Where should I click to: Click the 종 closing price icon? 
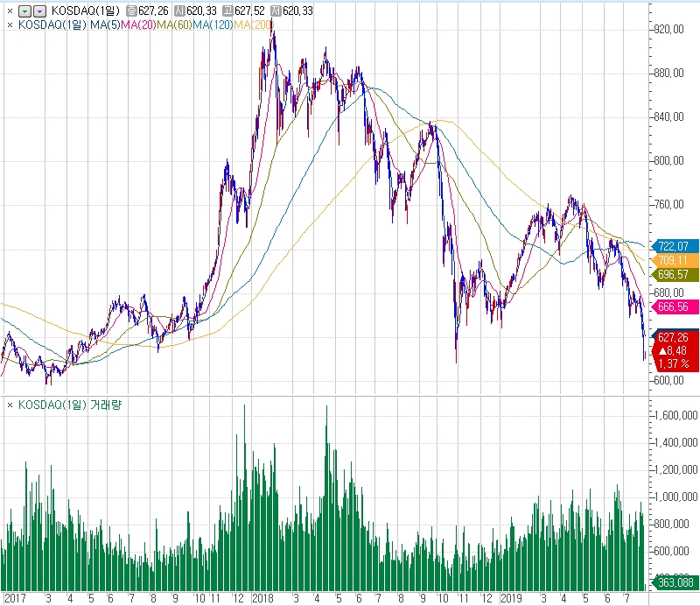point(131,11)
